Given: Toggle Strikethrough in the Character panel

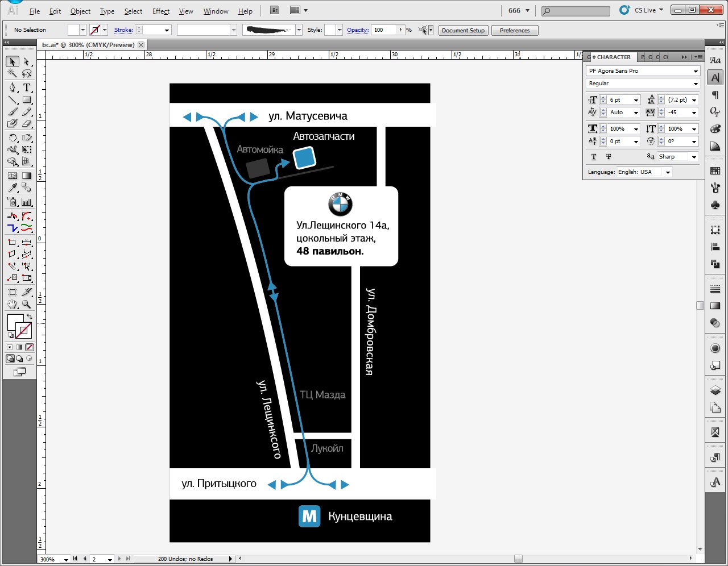Looking at the screenshot, I should [x=609, y=157].
